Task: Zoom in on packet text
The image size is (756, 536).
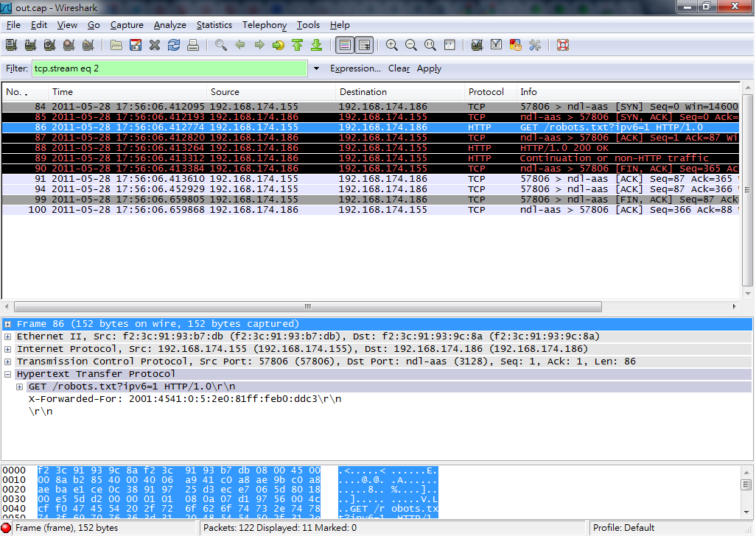Action: pos(392,45)
